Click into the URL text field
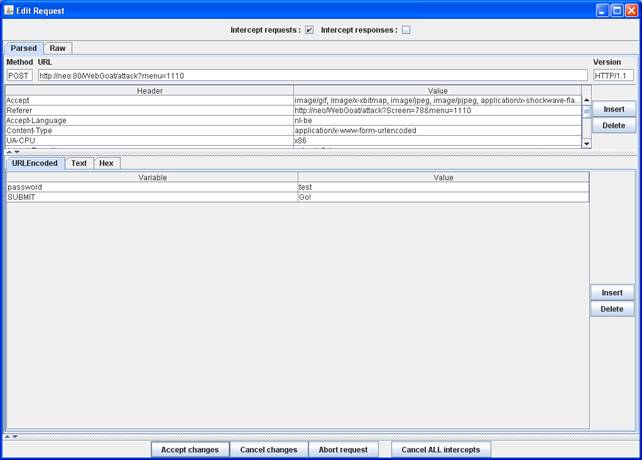Screen dimensions: 642x460 [312, 75]
